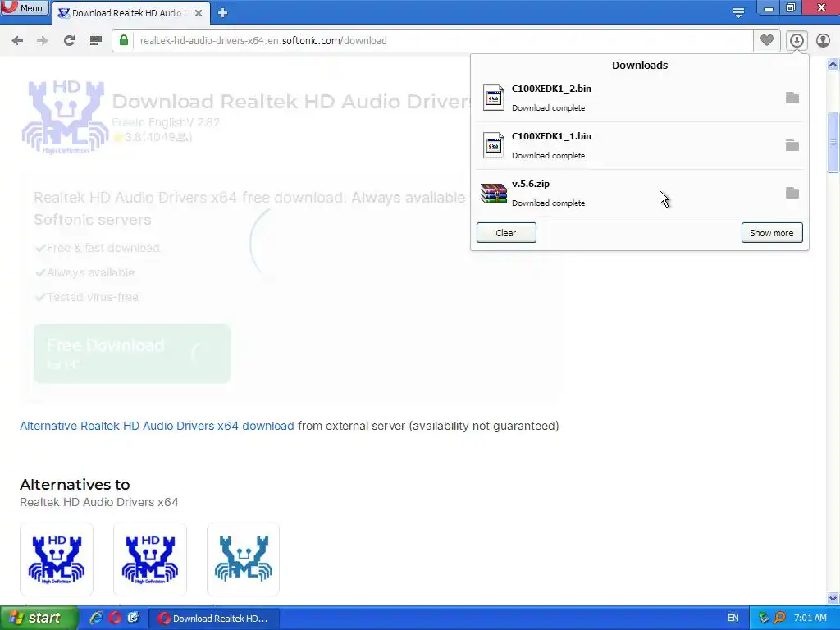Reload the current page
Viewport: 840px width, 630px height.
(69, 41)
